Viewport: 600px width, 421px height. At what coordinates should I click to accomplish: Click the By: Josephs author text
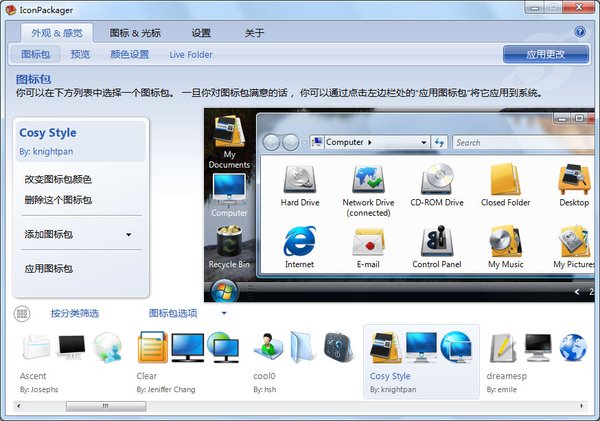pos(39,390)
